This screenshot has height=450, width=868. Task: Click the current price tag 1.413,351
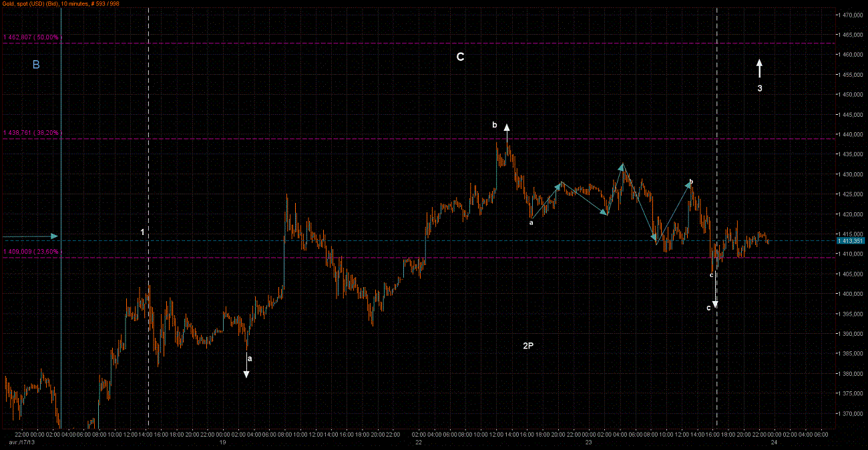click(850, 240)
